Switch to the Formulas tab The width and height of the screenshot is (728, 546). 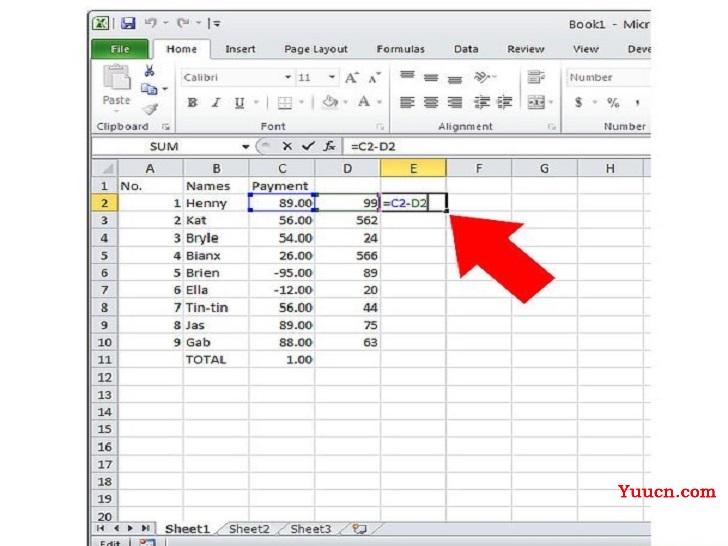(401, 49)
